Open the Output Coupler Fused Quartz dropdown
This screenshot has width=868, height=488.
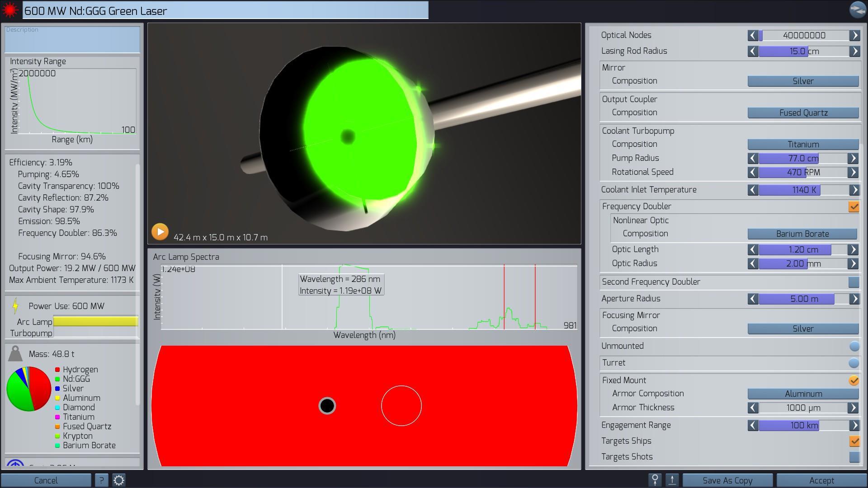pyautogui.click(x=803, y=113)
